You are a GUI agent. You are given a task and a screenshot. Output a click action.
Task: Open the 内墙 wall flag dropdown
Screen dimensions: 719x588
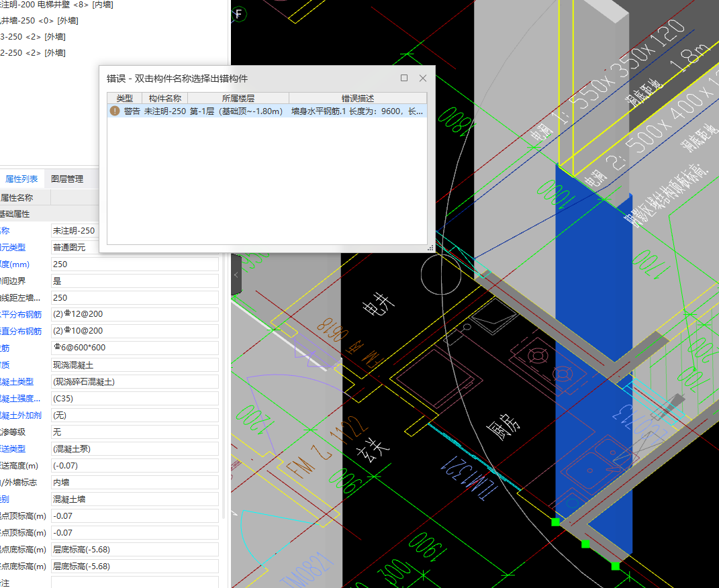click(x=134, y=483)
